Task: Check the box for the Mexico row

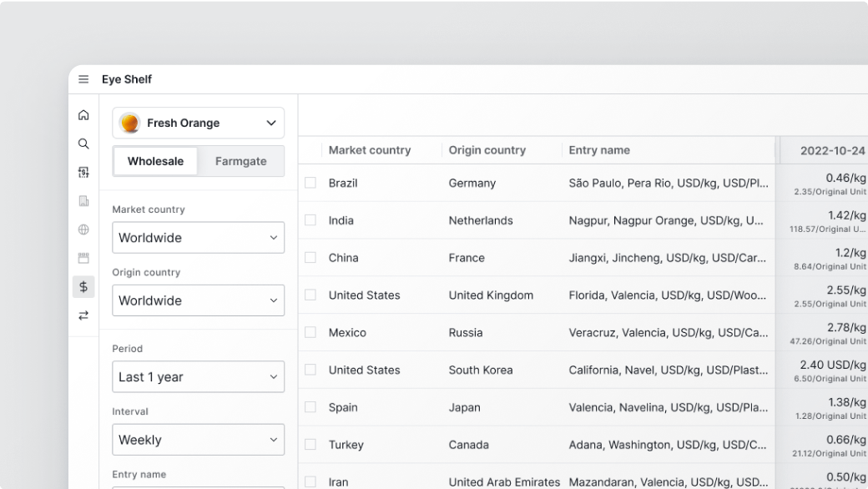Action: pyautogui.click(x=310, y=332)
